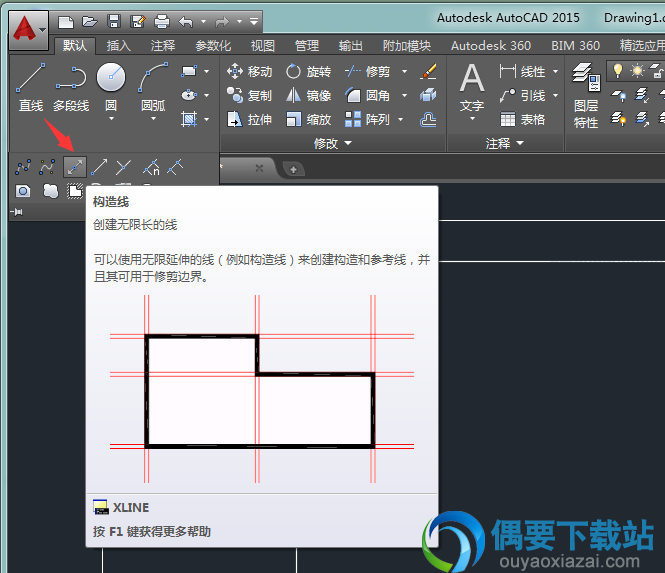Toggle the layer on/off light bulb icon
Screen dimensions: 665x573
point(618,70)
